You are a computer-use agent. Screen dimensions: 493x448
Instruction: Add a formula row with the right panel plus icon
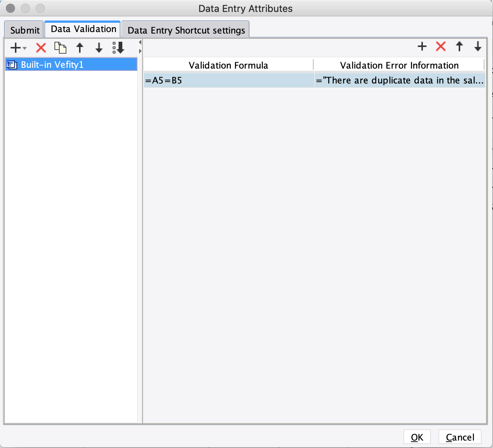[x=422, y=47]
